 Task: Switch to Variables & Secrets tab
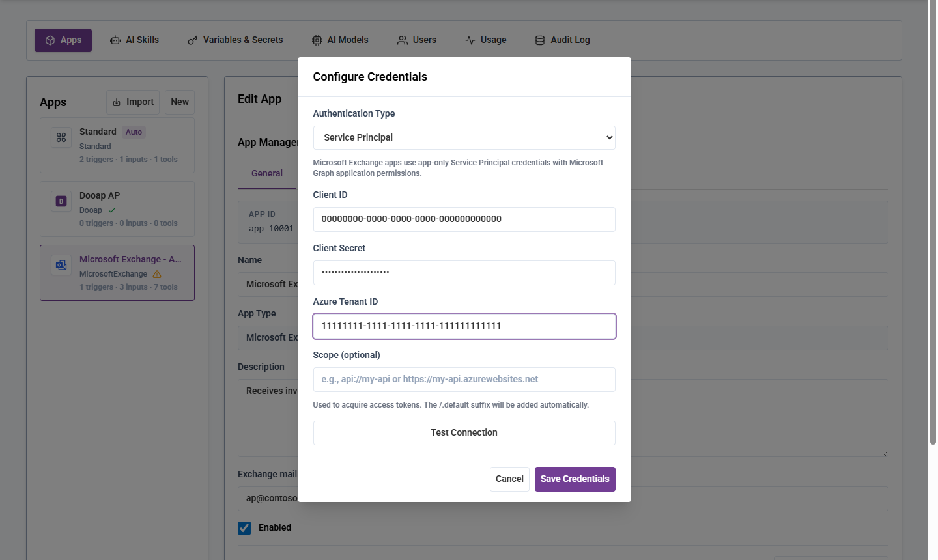(x=235, y=40)
